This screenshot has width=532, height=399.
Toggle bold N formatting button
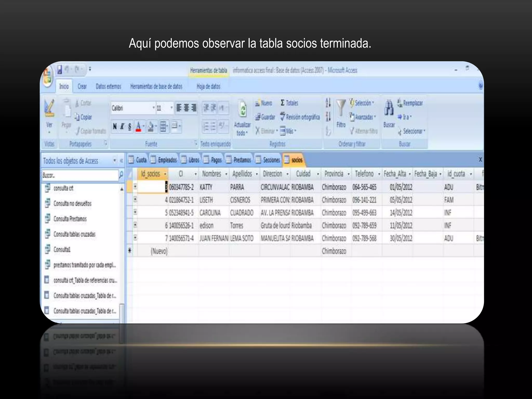[x=115, y=127]
